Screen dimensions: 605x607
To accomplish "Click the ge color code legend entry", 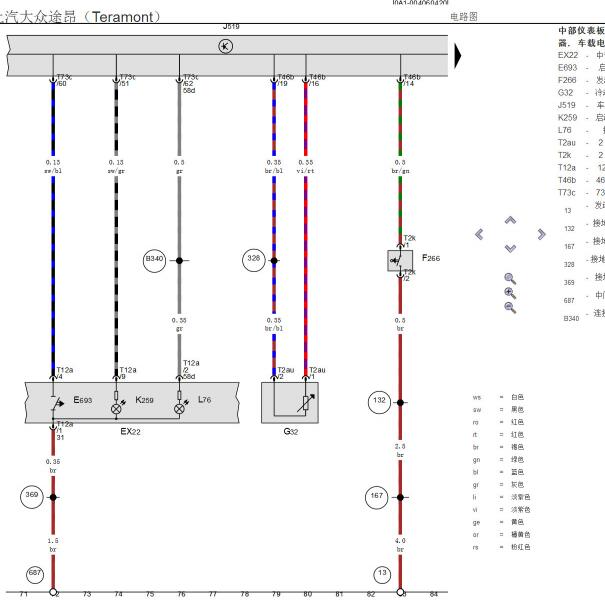I will tap(499, 522).
